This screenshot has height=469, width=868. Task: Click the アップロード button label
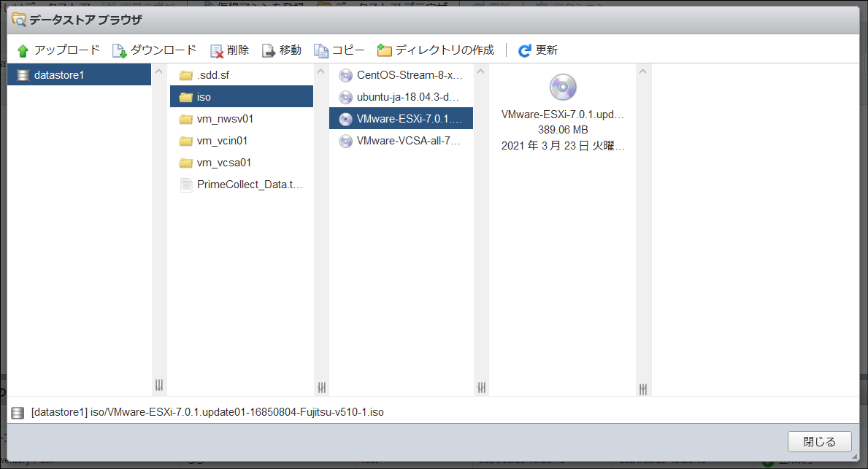pos(67,50)
